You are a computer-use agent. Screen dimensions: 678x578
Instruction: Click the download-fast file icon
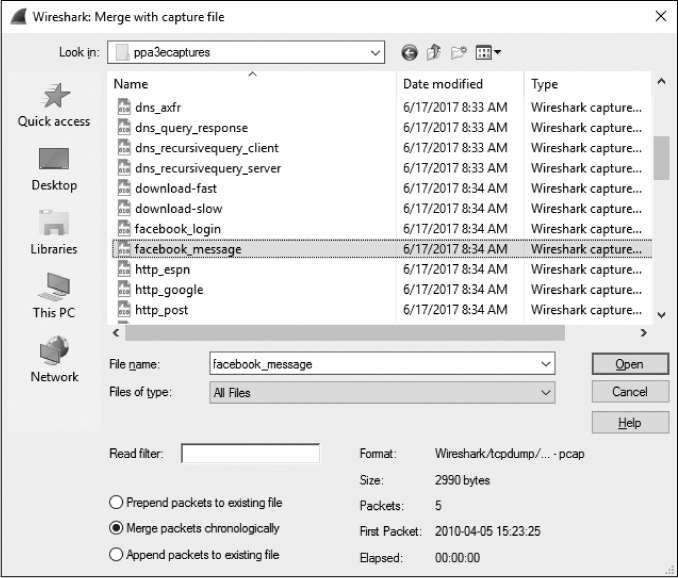point(124,188)
